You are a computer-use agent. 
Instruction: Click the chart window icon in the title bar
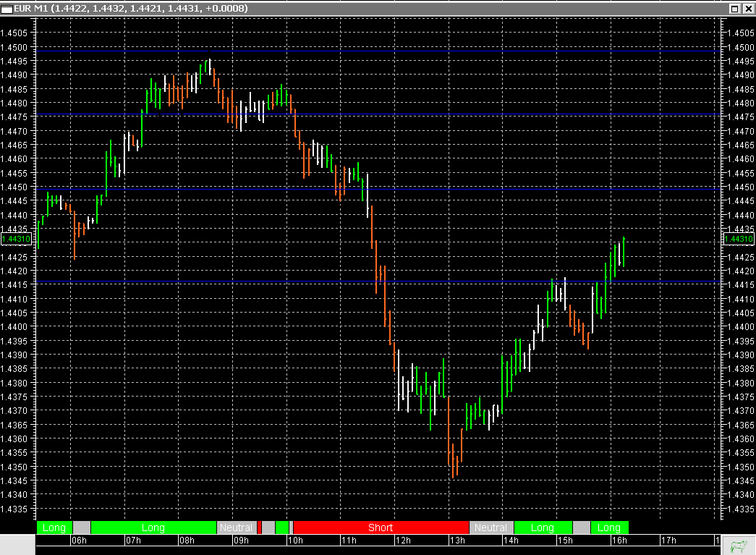(x=7, y=9)
